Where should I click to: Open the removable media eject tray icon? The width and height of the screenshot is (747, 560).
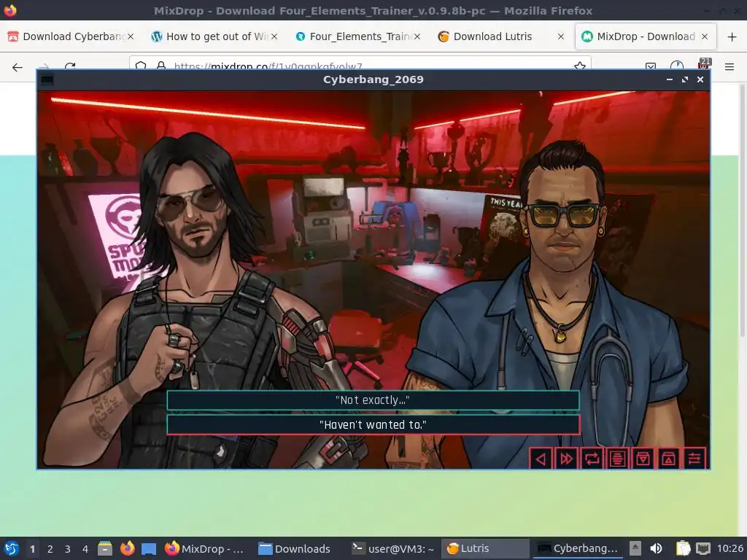point(635,548)
